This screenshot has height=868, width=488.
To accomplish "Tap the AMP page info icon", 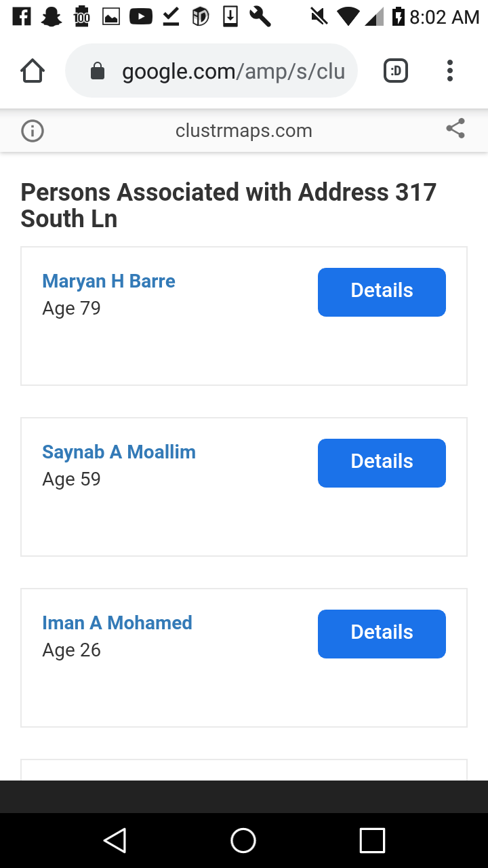I will 33,131.
